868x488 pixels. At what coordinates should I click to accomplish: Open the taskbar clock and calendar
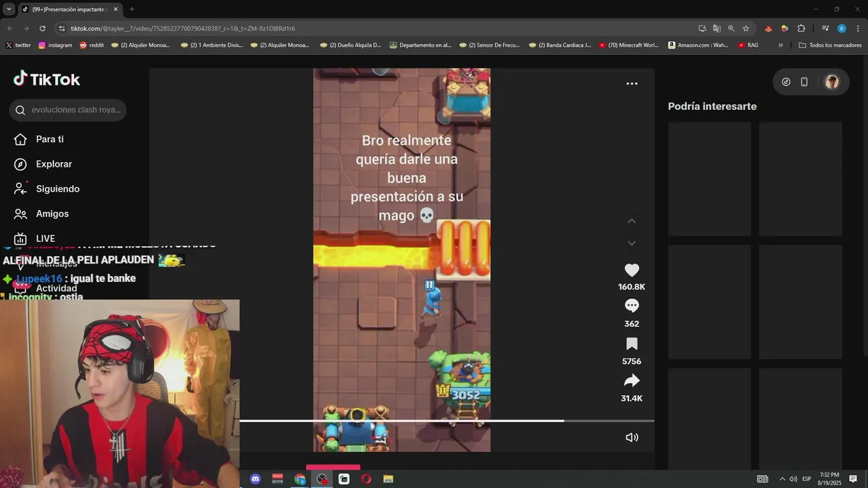pyautogui.click(x=829, y=479)
